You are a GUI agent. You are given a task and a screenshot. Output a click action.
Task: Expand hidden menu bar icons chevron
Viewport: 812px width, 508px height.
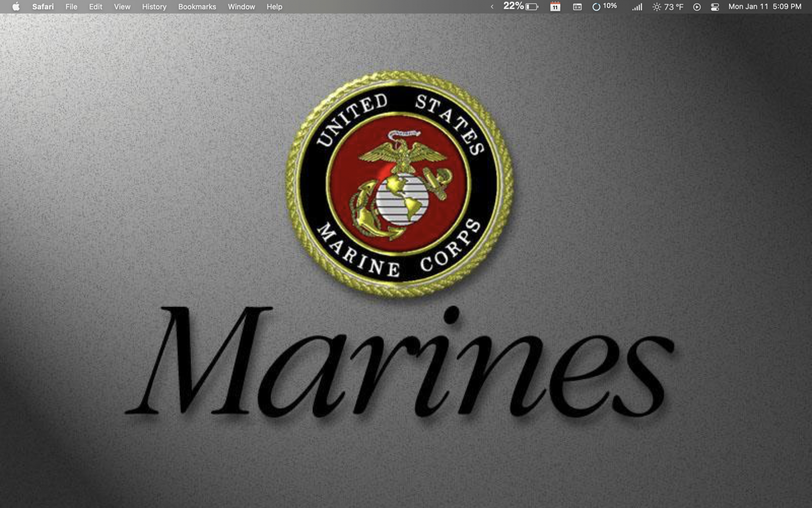click(x=492, y=7)
